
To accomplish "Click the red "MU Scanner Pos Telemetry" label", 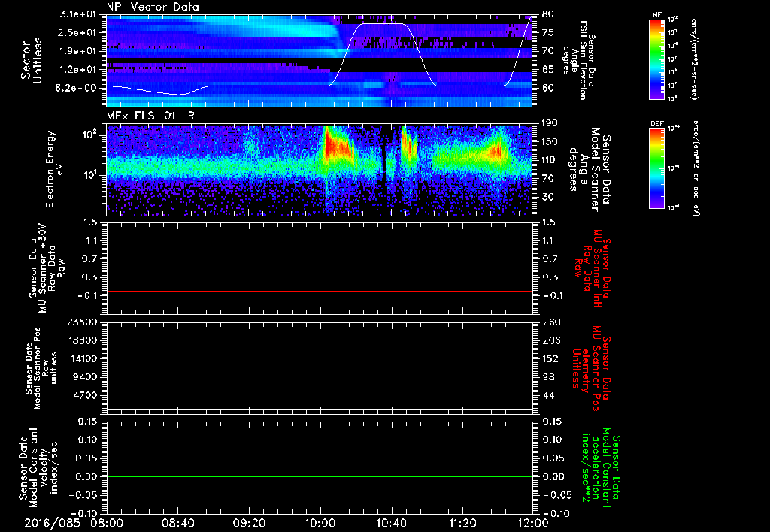I will [591, 367].
